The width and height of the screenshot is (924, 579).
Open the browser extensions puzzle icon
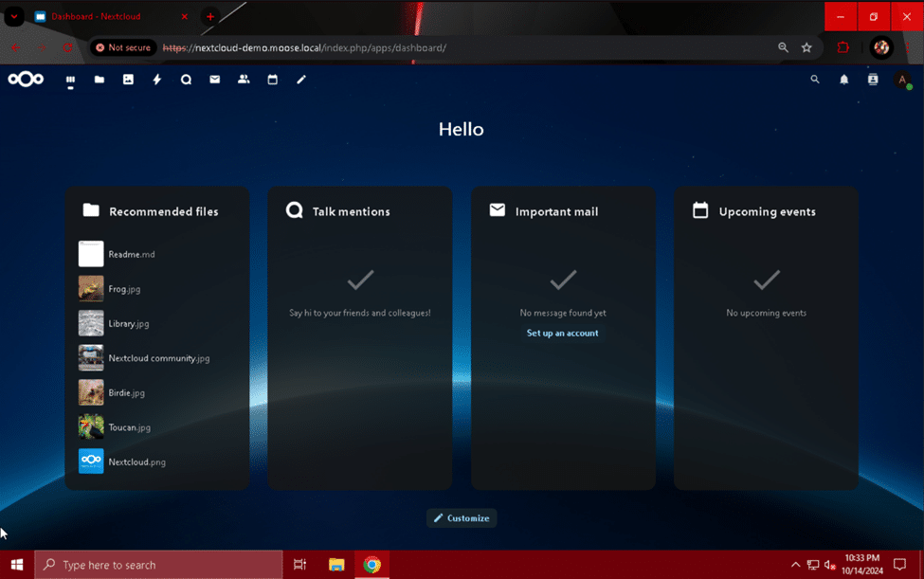point(843,47)
